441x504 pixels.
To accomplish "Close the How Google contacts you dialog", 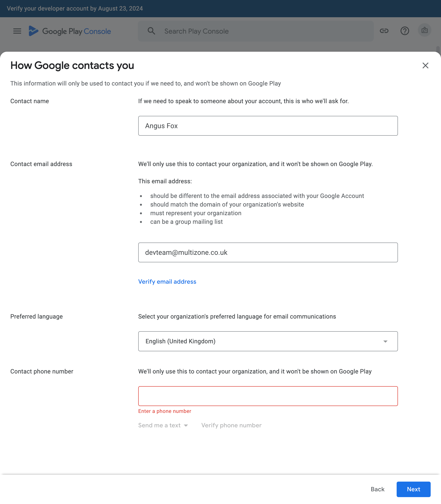I will tap(425, 65).
